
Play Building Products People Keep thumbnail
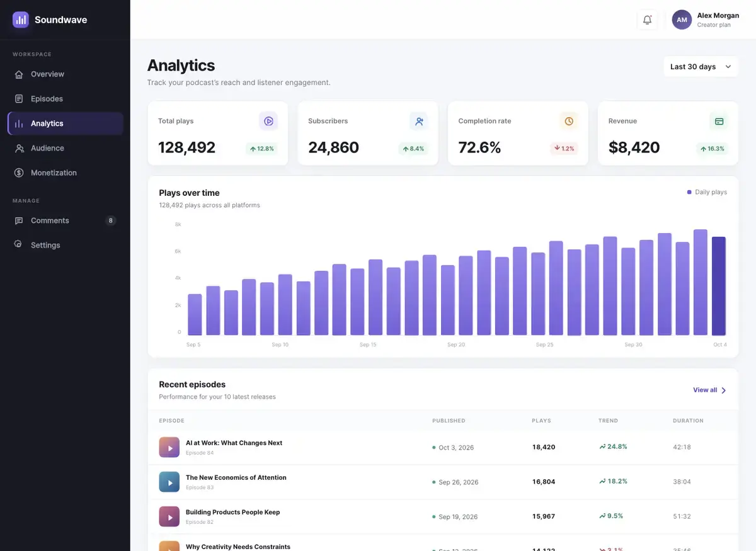tap(169, 516)
